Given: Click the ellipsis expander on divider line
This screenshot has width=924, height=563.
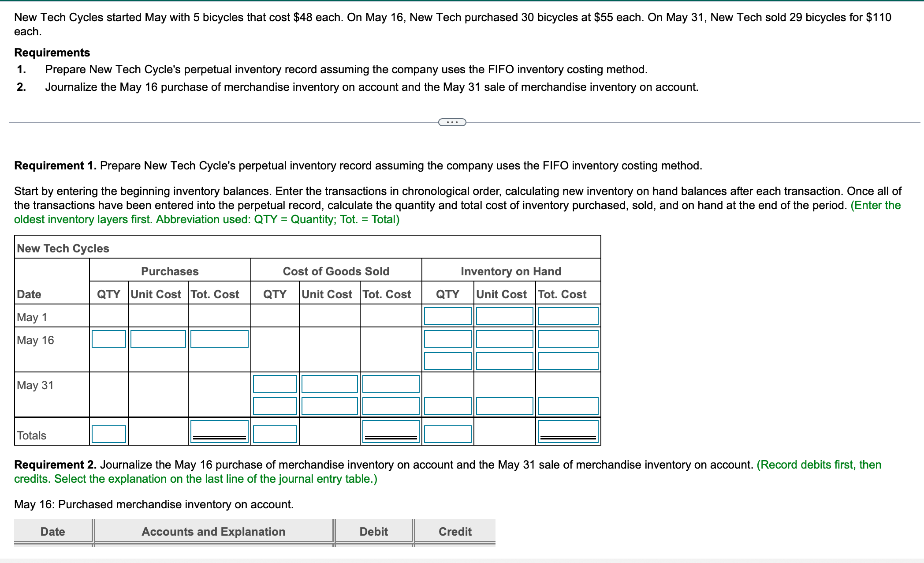Looking at the screenshot, I should point(452,122).
